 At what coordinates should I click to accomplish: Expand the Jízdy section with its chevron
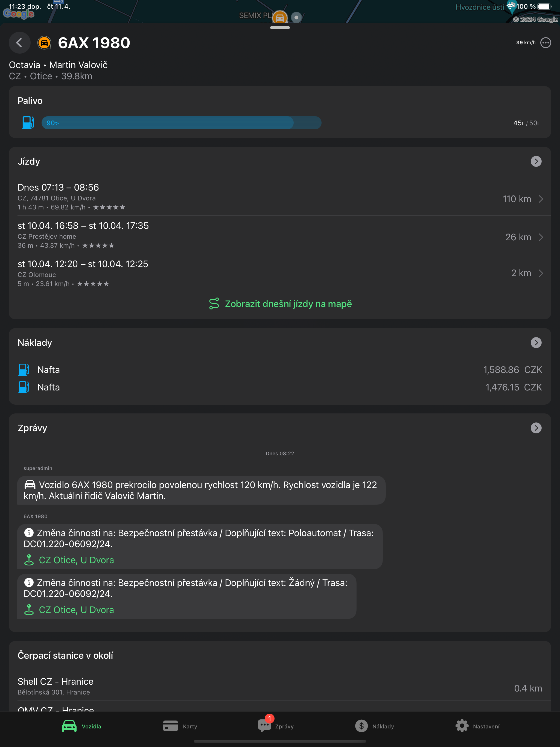[536, 161]
